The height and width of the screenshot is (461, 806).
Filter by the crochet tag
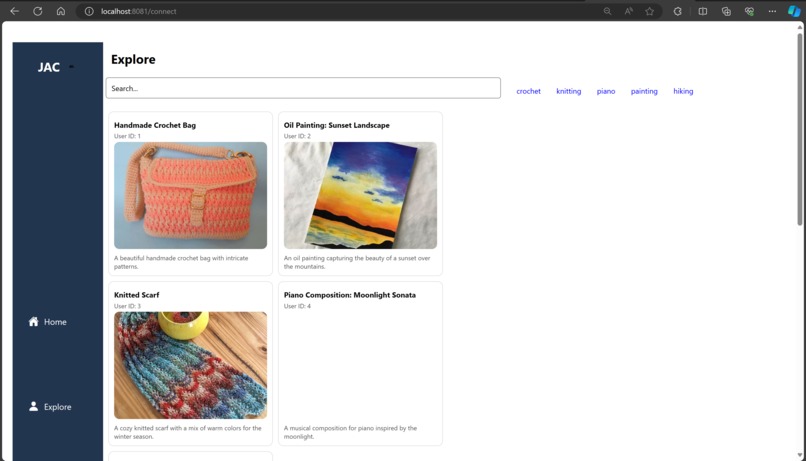pyautogui.click(x=528, y=91)
